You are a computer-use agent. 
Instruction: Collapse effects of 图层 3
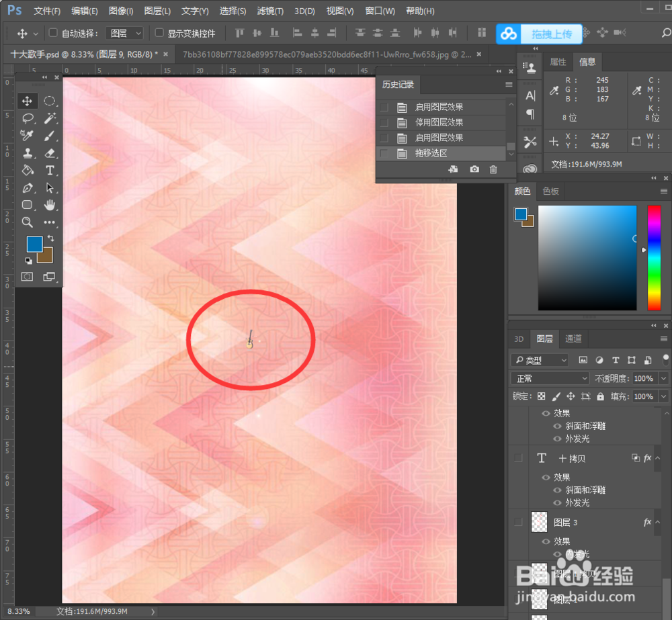(658, 522)
